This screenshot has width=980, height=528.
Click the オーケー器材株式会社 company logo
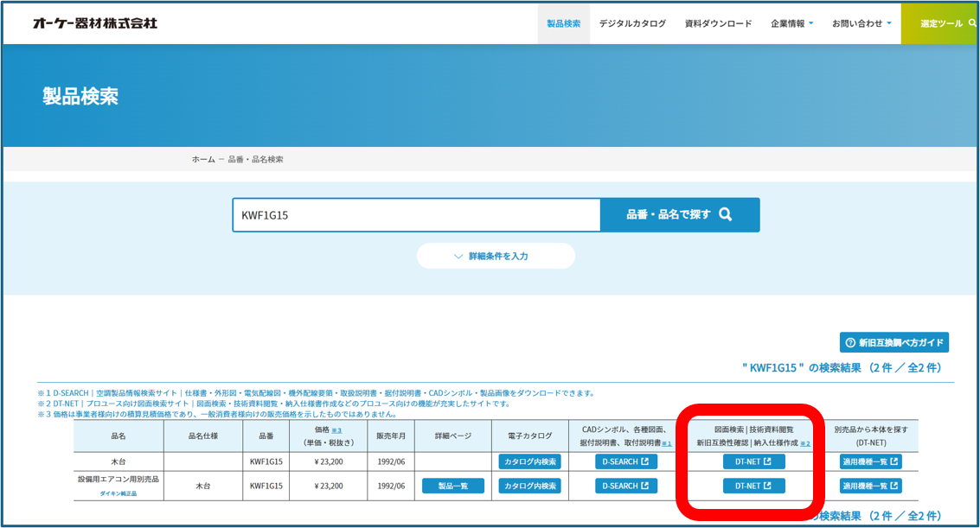tap(95, 23)
